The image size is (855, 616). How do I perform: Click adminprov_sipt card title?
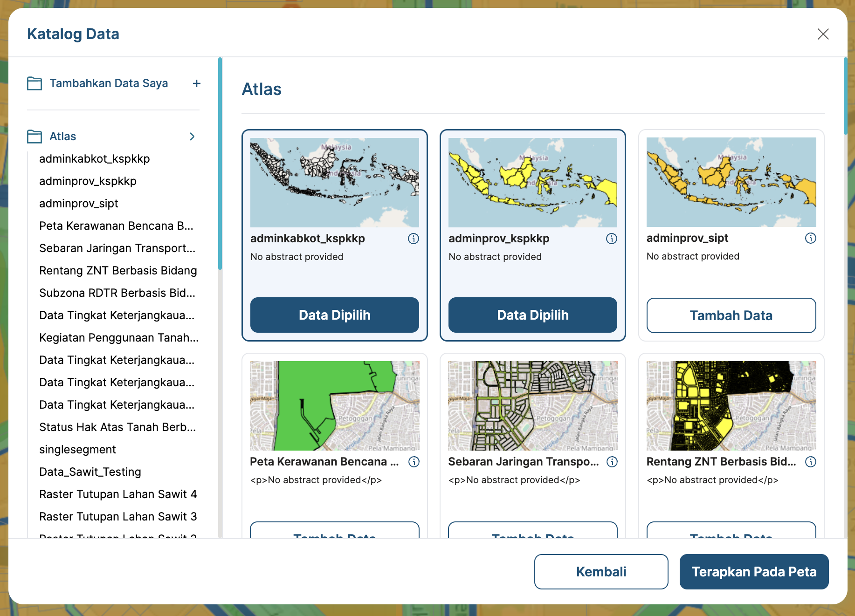coord(687,238)
